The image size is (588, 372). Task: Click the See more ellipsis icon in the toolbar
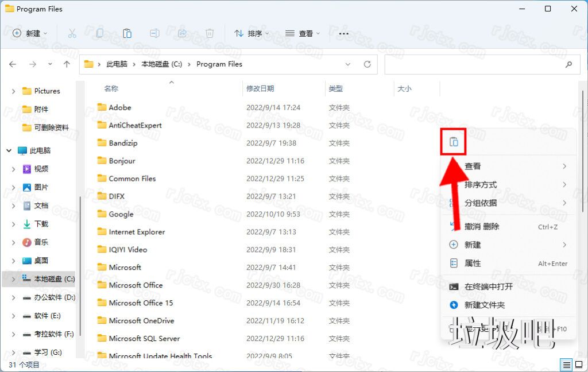pos(343,34)
